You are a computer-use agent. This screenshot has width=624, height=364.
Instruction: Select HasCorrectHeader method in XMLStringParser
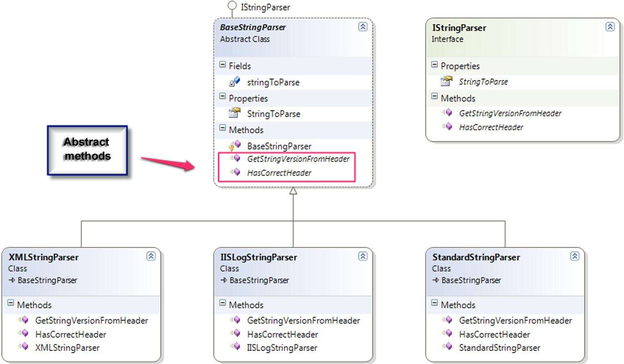71,334
